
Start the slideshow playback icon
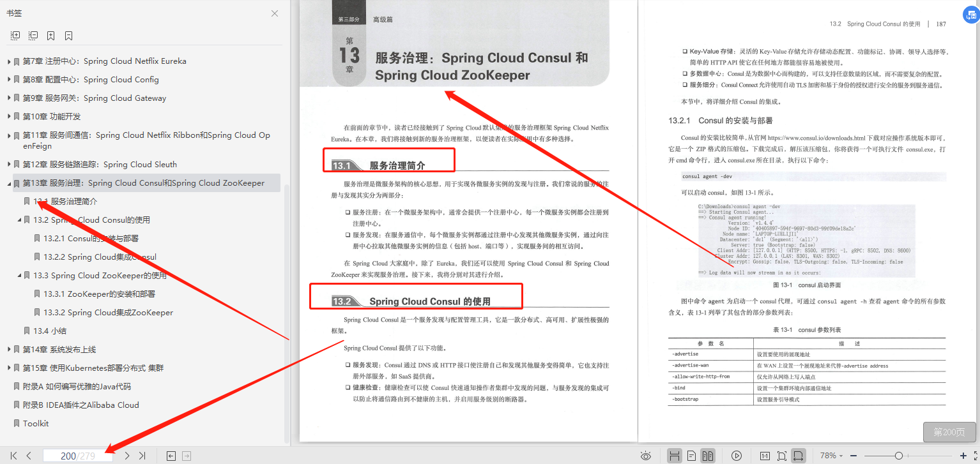point(737,455)
